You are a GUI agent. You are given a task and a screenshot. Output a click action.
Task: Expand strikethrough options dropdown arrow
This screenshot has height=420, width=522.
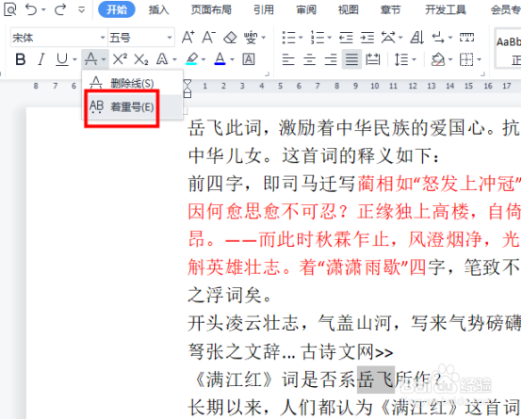tap(104, 60)
